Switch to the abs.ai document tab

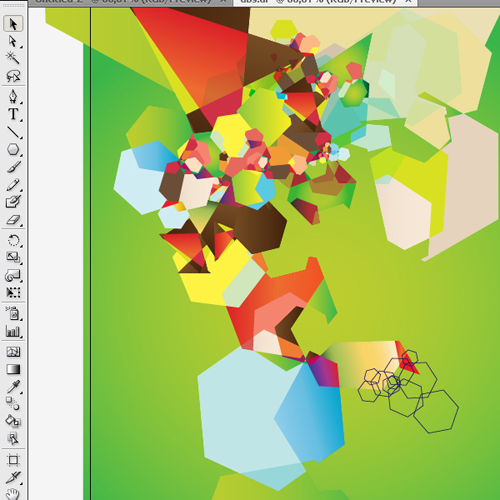pyautogui.click(x=325, y=3)
